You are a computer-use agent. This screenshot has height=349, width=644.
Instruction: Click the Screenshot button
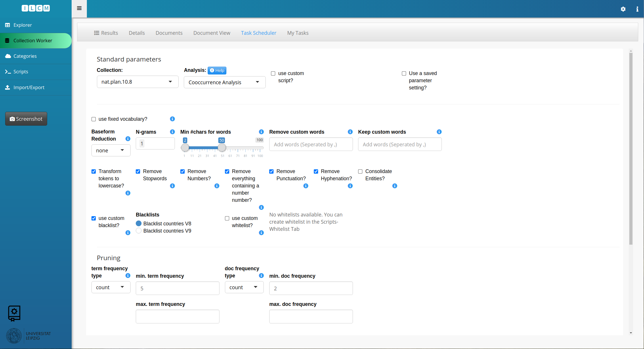point(26,119)
